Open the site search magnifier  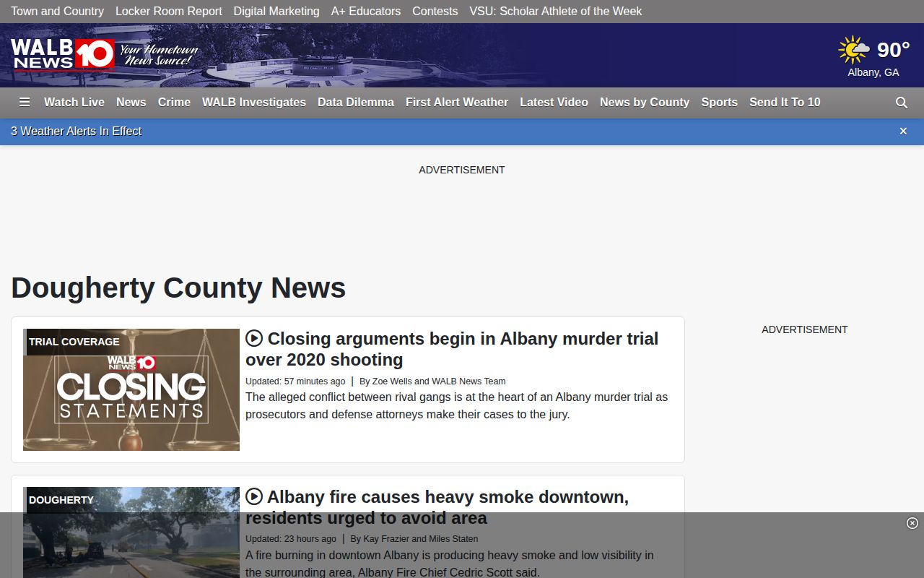[x=902, y=103]
